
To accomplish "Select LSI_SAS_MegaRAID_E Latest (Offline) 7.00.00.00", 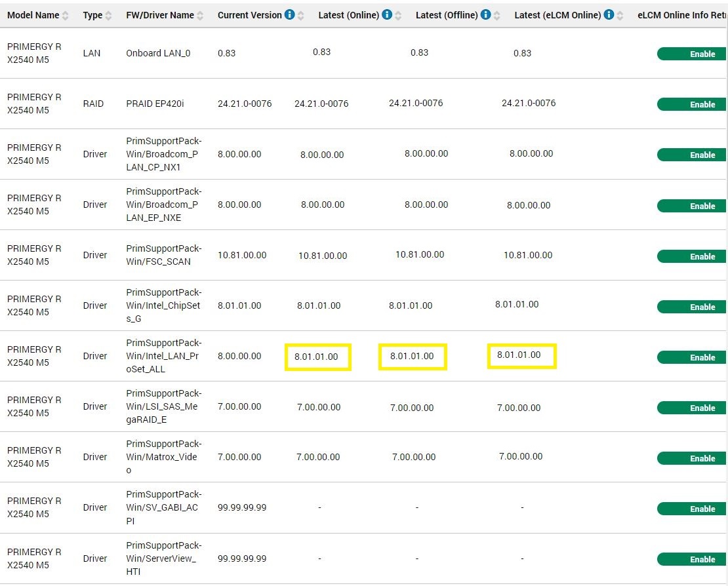I will (x=412, y=408).
